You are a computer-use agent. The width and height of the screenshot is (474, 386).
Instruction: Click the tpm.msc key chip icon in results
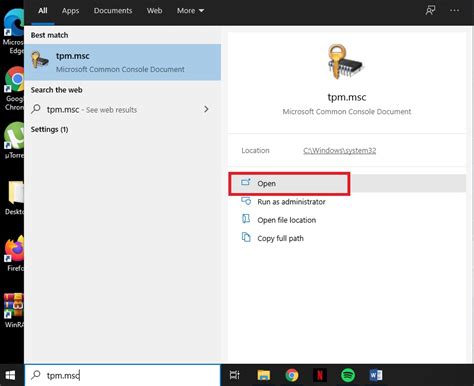click(x=40, y=60)
